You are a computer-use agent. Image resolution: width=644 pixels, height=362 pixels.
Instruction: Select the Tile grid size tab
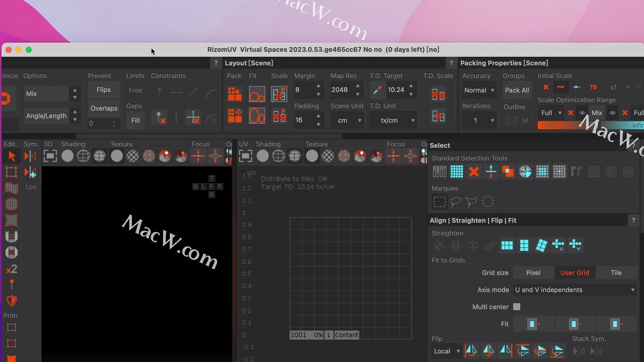tap(616, 272)
